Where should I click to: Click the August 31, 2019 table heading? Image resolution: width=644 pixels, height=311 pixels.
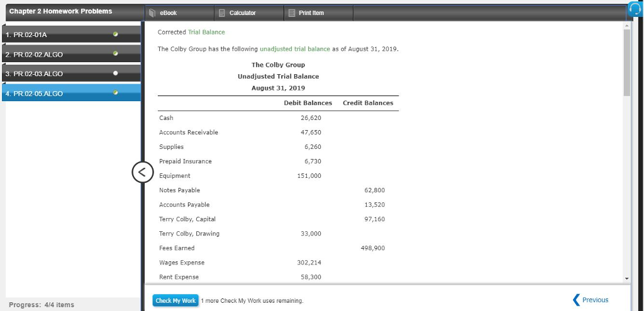click(x=278, y=88)
